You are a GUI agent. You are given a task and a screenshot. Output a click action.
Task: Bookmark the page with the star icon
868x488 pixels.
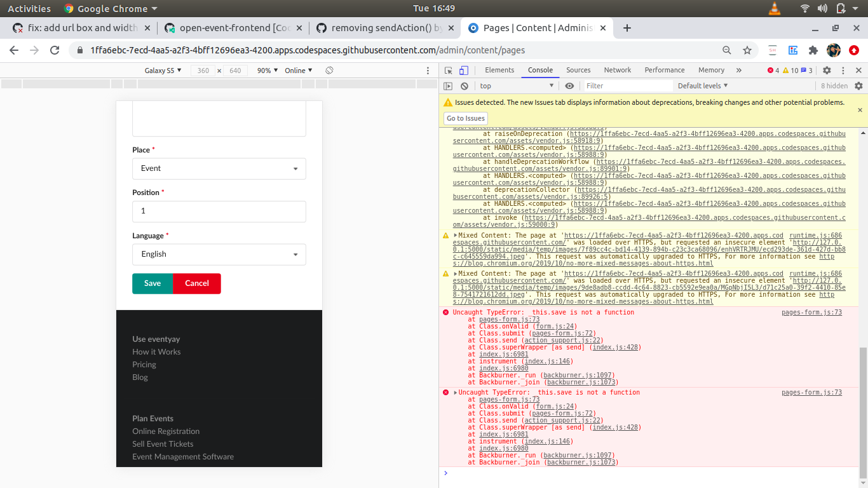coord(747,50)
